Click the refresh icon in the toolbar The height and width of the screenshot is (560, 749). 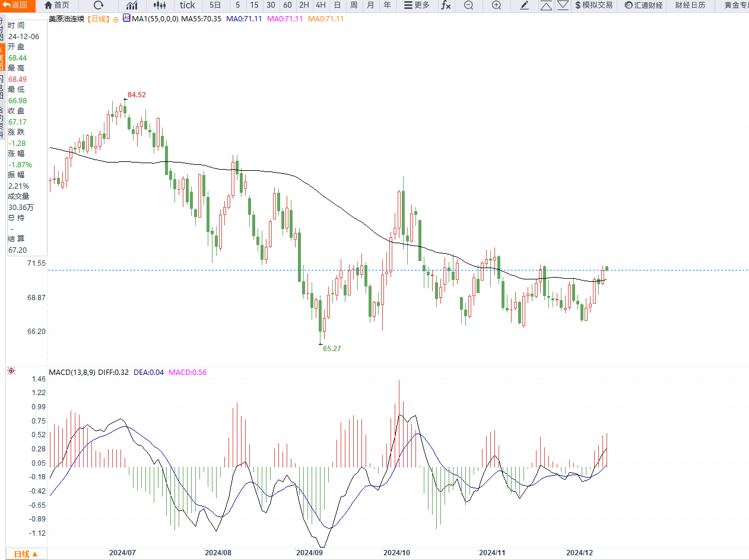click(x=99, y=5)
